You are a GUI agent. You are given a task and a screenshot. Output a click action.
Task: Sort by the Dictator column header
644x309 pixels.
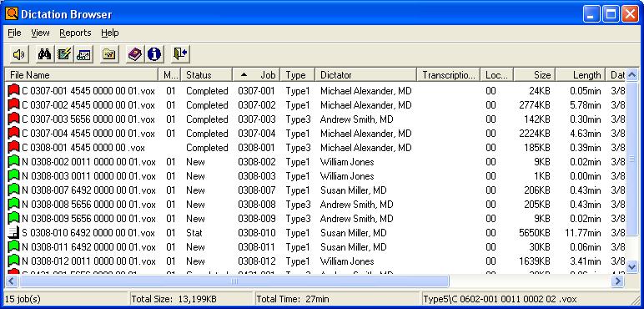pyautogui.click(x=366, y=75)
